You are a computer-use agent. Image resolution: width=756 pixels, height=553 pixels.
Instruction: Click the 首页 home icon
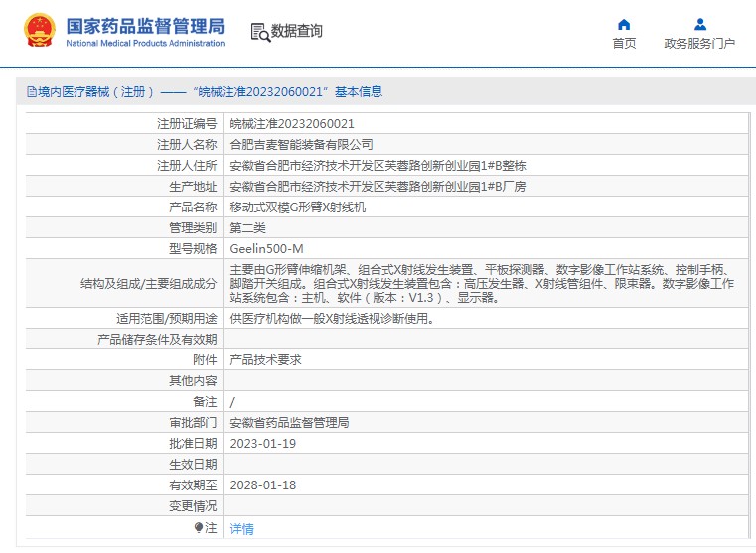(x=624, y=24)
